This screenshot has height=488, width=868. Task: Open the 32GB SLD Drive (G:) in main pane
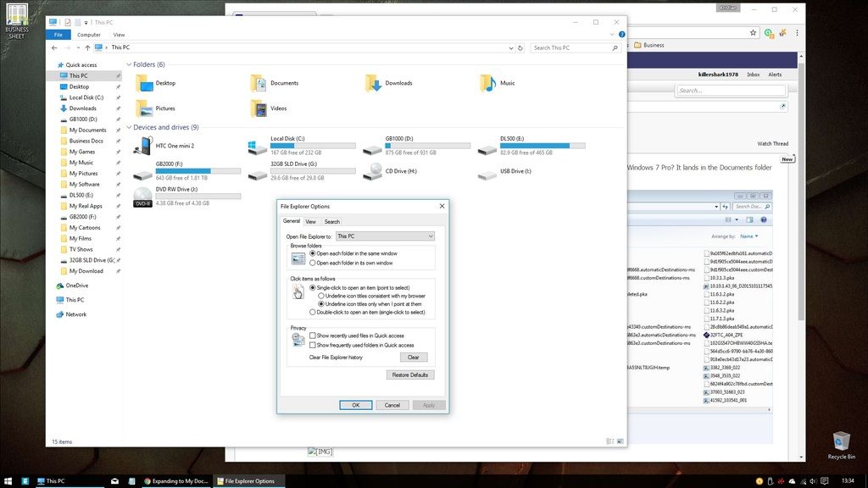(x=302, y=171)
